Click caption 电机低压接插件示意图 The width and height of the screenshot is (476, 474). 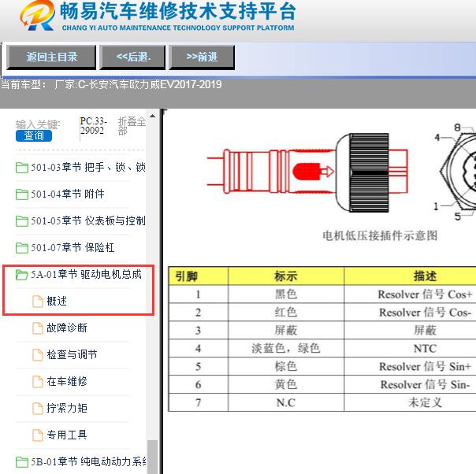click(x=380, y=235)
